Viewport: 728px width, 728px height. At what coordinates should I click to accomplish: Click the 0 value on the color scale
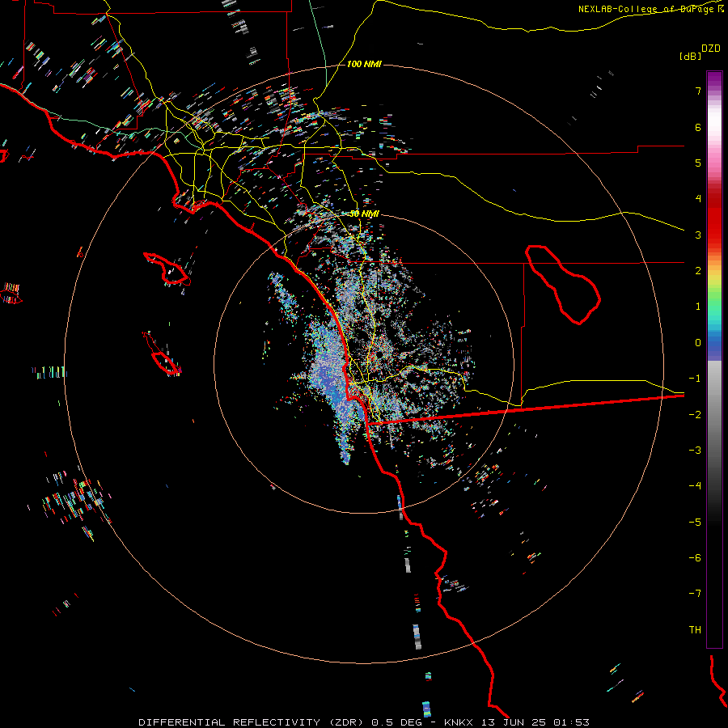coord(698,343)
